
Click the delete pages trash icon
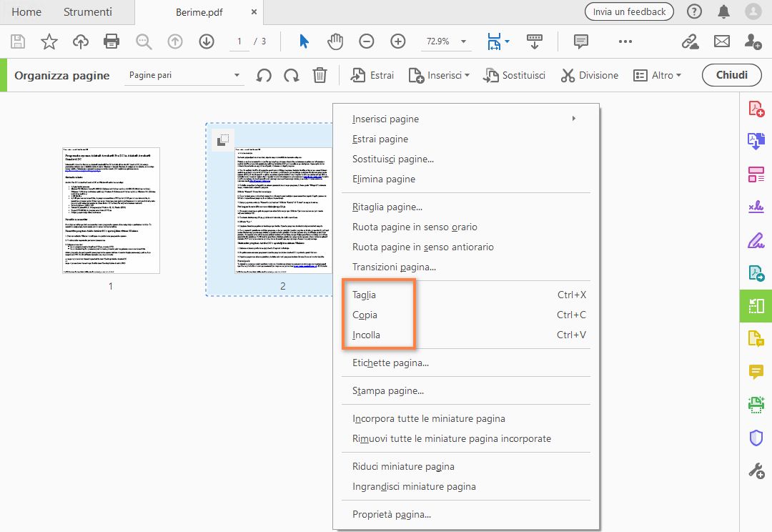coord(320,74)
